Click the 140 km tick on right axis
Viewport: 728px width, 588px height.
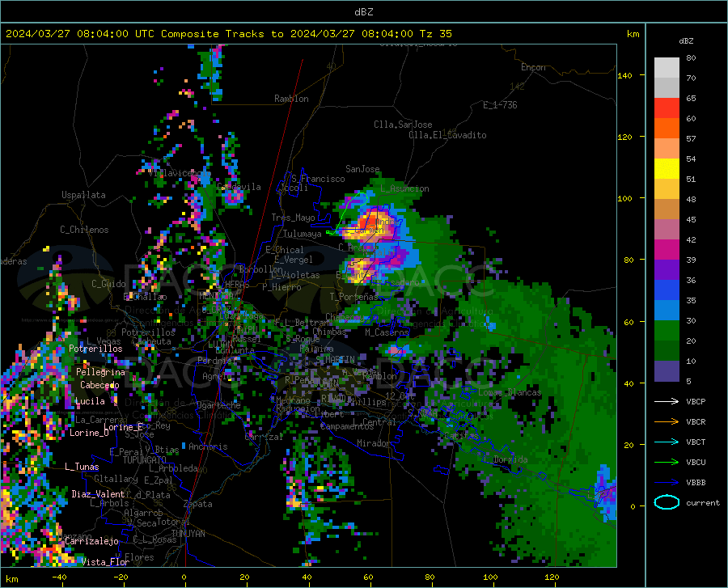click(624, 75)
